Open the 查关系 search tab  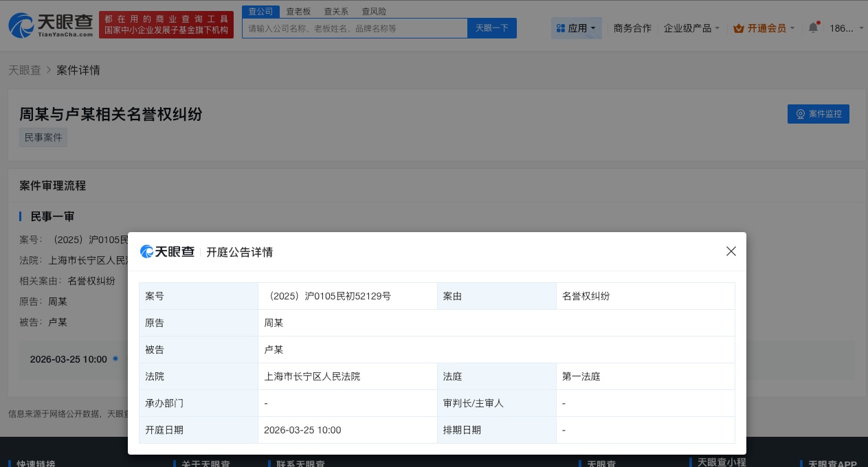tap(336, 12)
